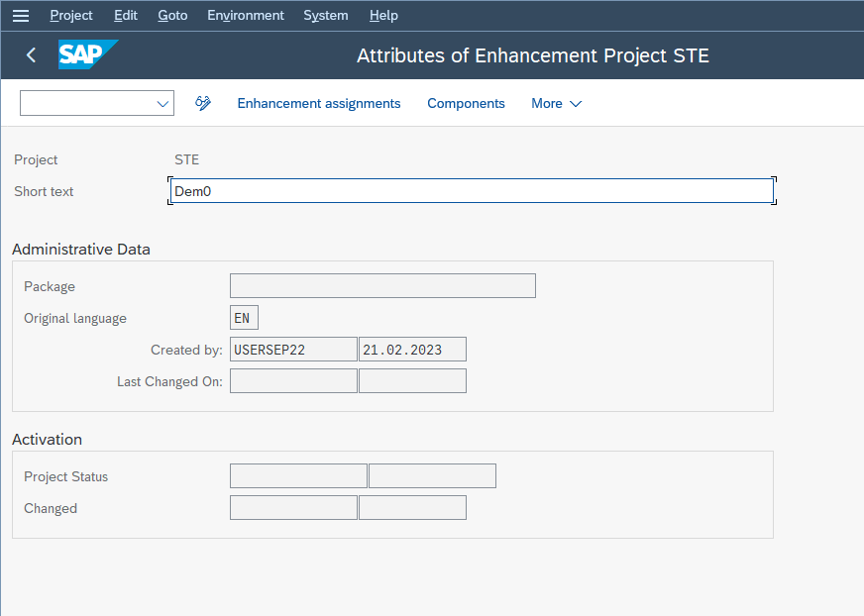Click the creation date field 21.02.2023

pyautogui.click(x=411, y=349)
